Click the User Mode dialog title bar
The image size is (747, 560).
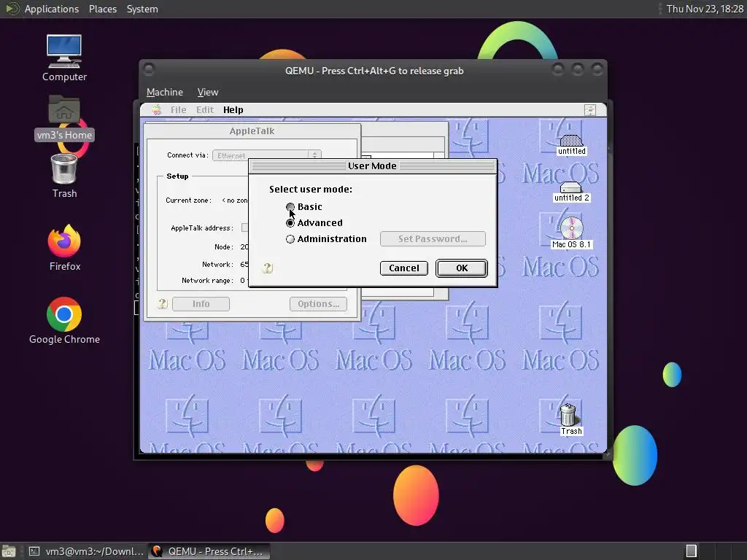click(x=373, y=166)
